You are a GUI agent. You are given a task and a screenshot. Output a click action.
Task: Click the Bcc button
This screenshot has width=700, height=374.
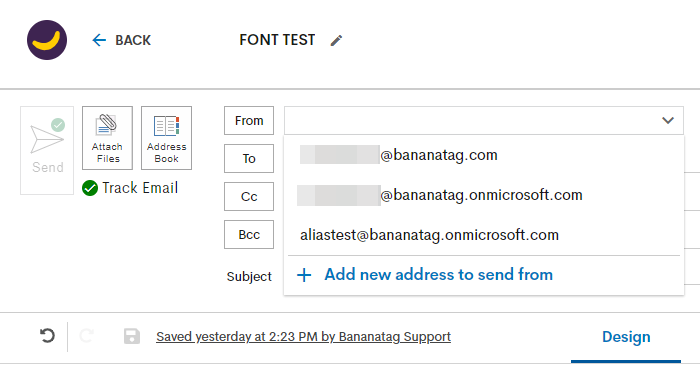pos(249,234)
